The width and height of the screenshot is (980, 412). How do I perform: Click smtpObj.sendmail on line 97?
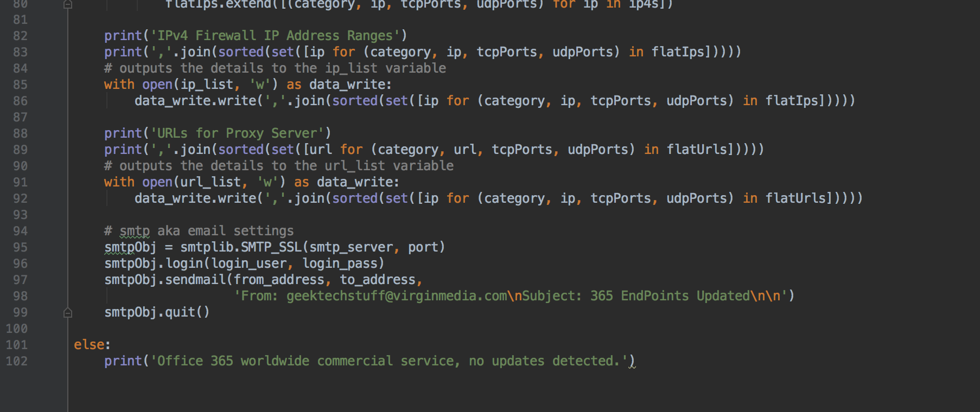[165, 280]
